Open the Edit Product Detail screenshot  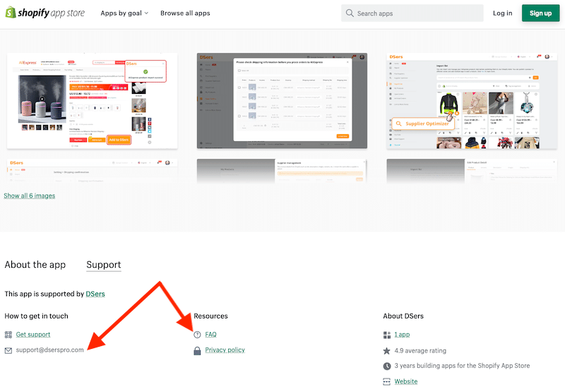[x=472, y=171]
